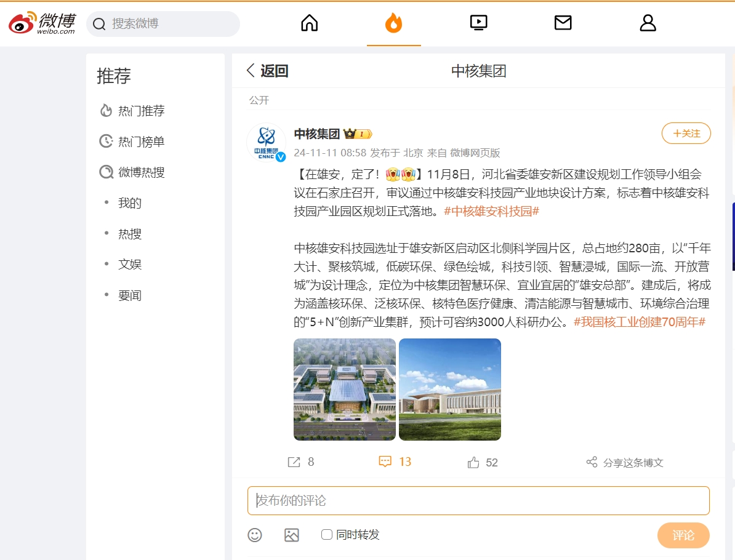Open the video player icon tab
735x560 pixels.
478,23
